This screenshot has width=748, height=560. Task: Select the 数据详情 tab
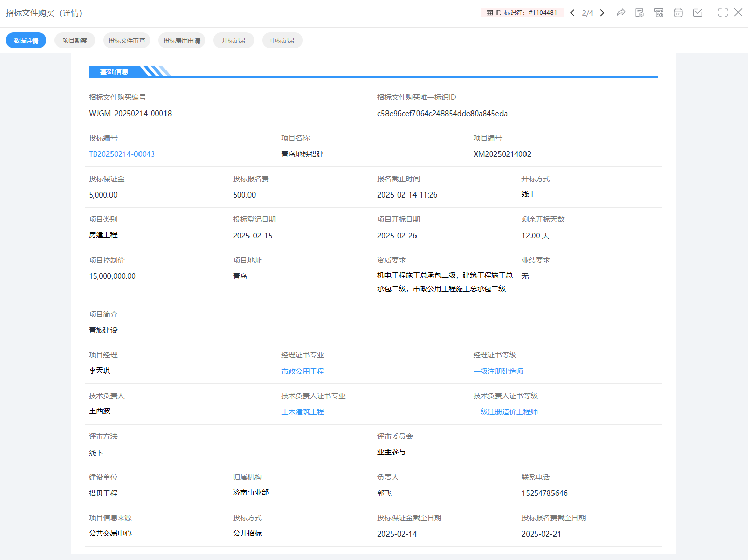click(x=26, y=41)
